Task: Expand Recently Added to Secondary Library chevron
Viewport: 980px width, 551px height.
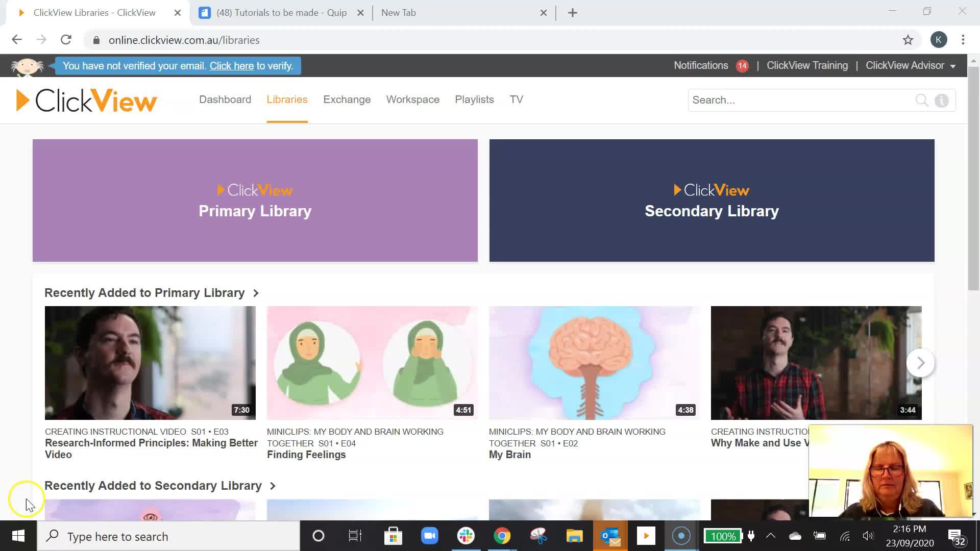Action: point(273,486)
